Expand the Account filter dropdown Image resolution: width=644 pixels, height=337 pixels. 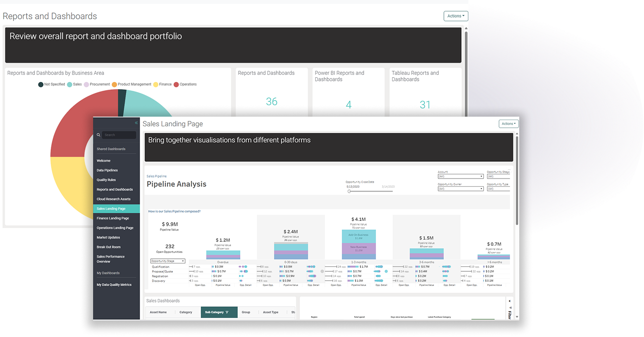pyautogui.click(x=460, y=176)
